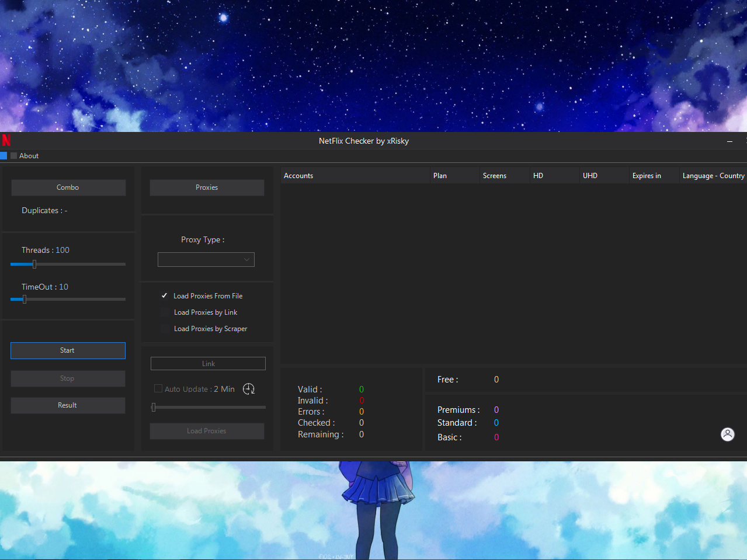The width and height of the screenshot is (747, 560).
Task: Click the 'Duplicates : -' label
Action: coord(44,210)
